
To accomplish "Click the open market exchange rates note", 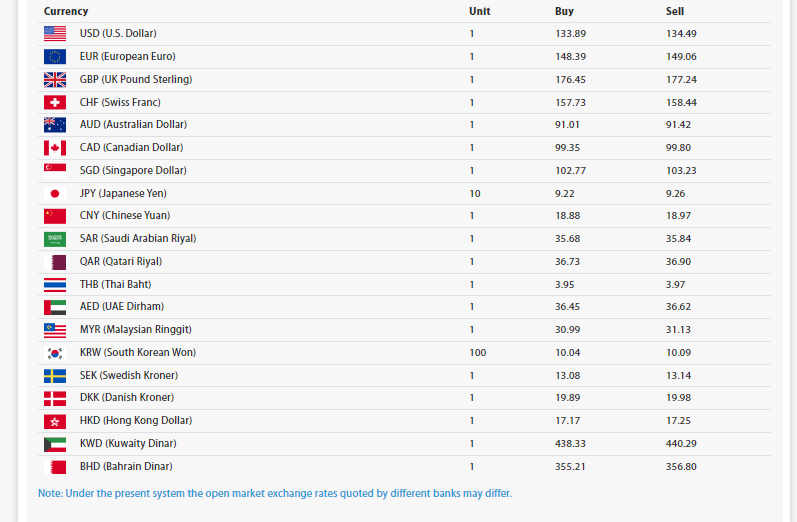I will tap(275, 493).
